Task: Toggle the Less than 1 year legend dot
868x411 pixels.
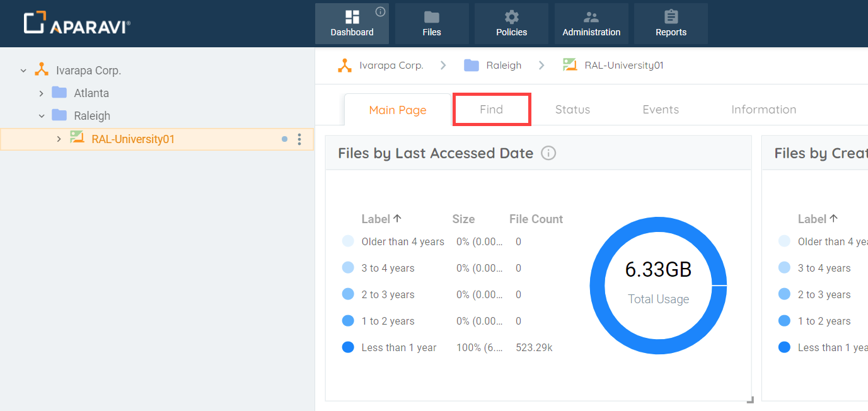Action: click(347, 347)
